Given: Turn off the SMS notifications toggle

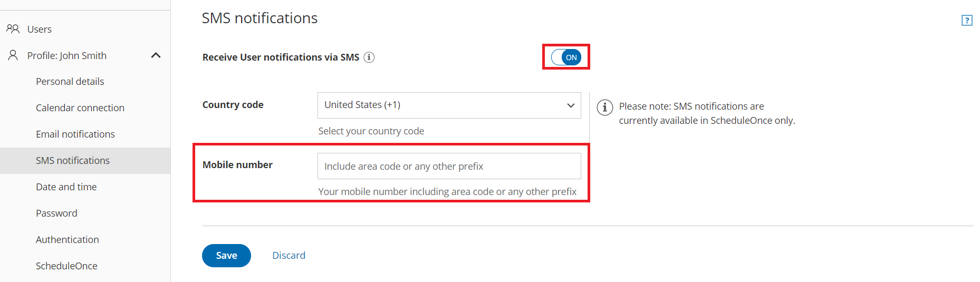Looking at the screenshot, I should coord(566,57).
